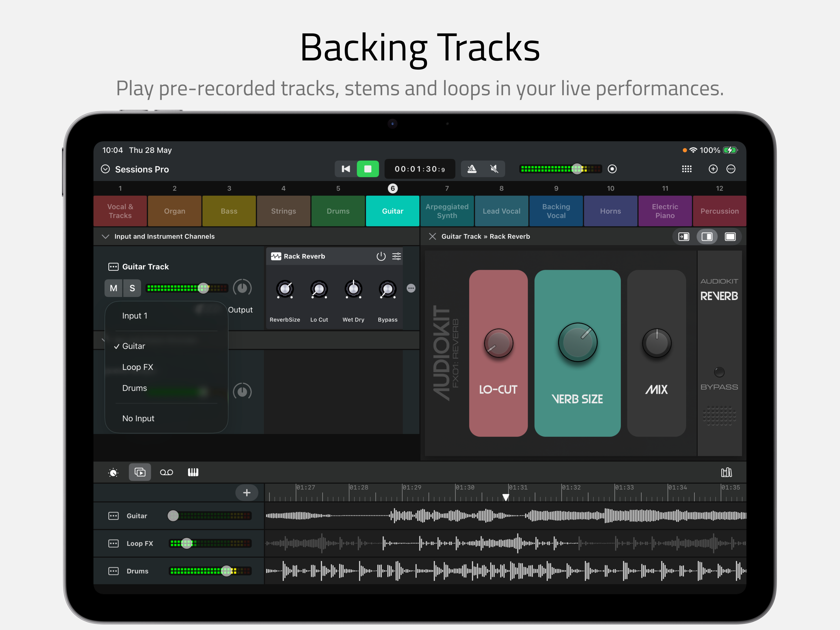Select the Lead Vocal tab
The image size is (840, 630).
tap(501, 211)
